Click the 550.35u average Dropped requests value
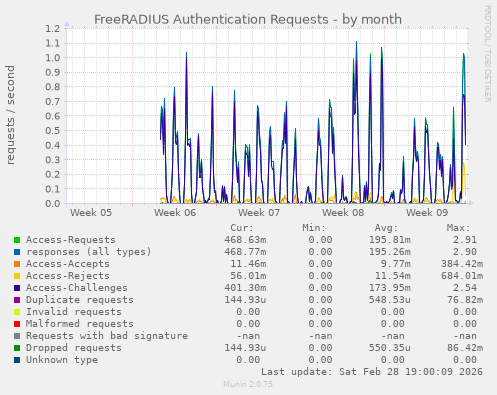This screenshot has height=395, width=497. [x=390, y=348]
